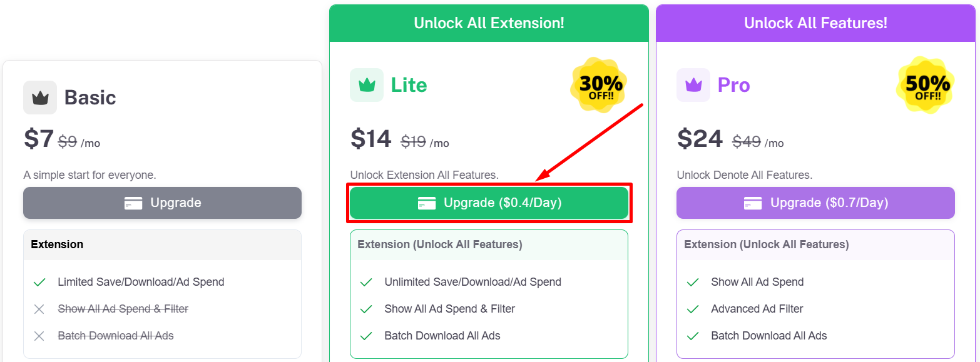Click the checkmark beside Limited Save/Download/Ad Spend
The height and width of the screenshot is (362, 980).
39,282
